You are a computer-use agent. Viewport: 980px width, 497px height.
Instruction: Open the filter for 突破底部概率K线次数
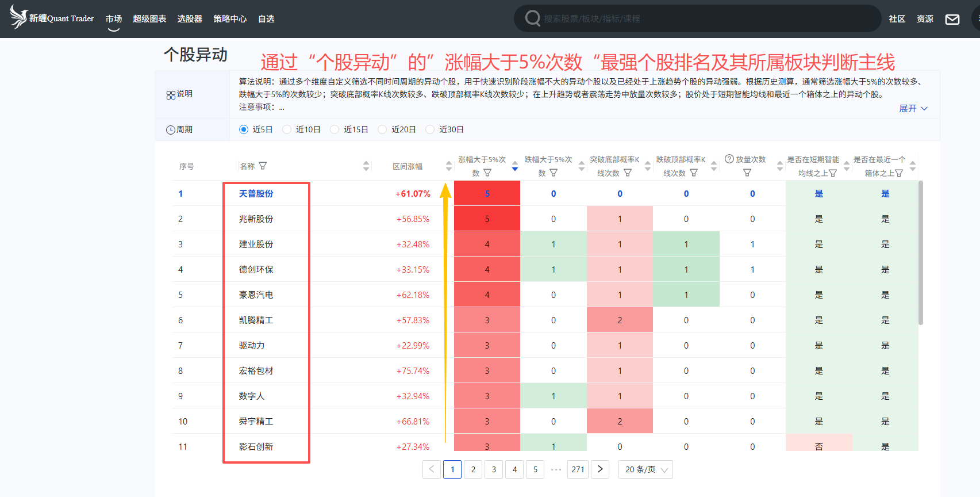[628, 173]
